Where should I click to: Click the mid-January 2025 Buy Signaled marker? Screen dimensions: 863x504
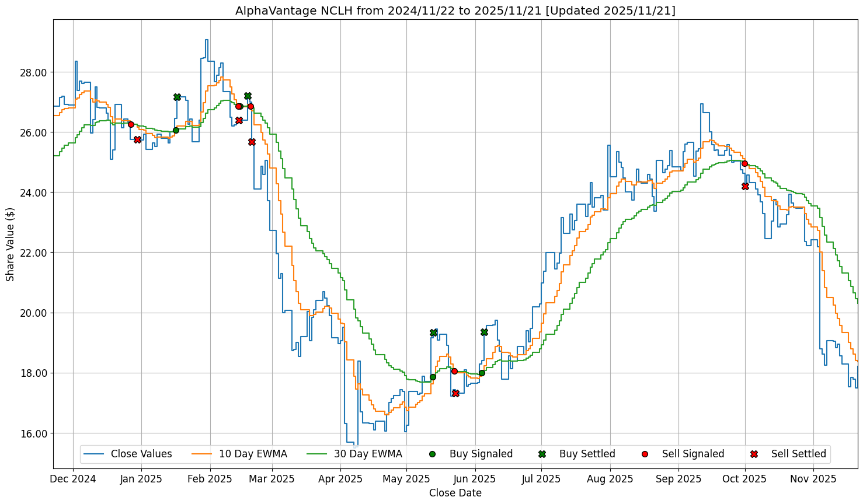point(176,130)
